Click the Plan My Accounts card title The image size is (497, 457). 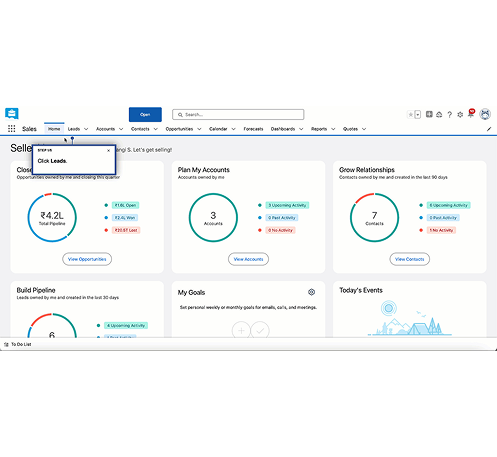[x=204, y=170]
